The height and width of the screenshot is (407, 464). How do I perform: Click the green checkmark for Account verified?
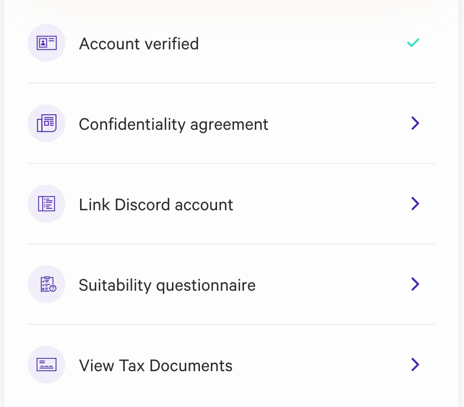coord(413,43)
